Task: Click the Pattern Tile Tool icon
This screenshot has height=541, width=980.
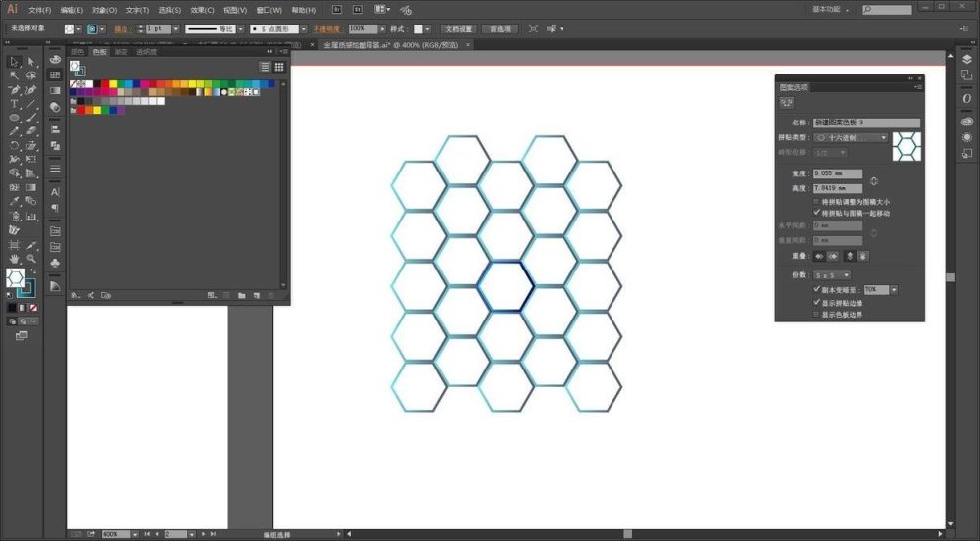Action: pyautogui.click(x=786, y=101)
